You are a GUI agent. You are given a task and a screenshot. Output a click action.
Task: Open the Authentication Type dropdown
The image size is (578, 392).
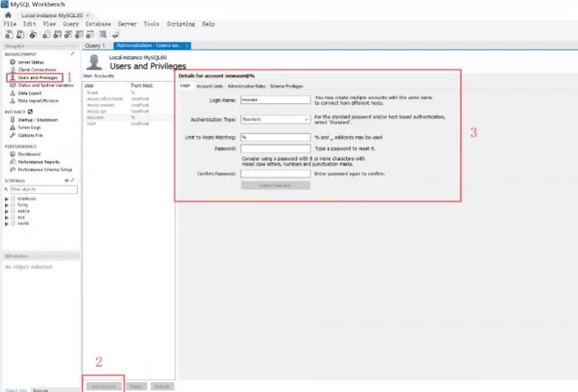[x=276, y=120]
